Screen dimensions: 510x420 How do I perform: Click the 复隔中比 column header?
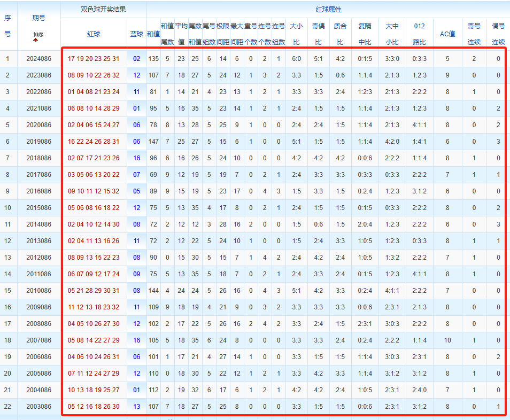point(365,34)
